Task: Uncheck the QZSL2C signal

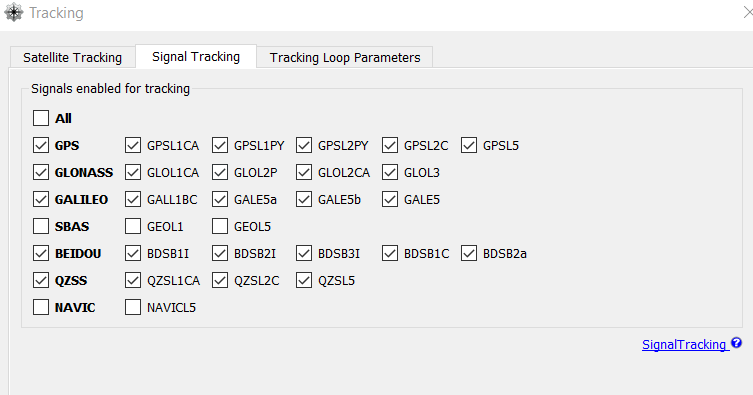Action: [219, 280]
